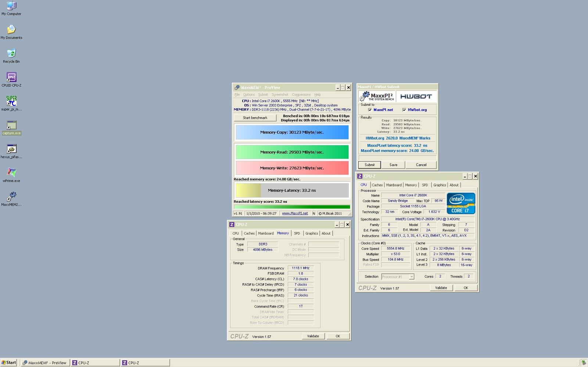Click CPU-Z Memory window title icon
This screenshot has width=588, height=367.
tap(232, 224)
